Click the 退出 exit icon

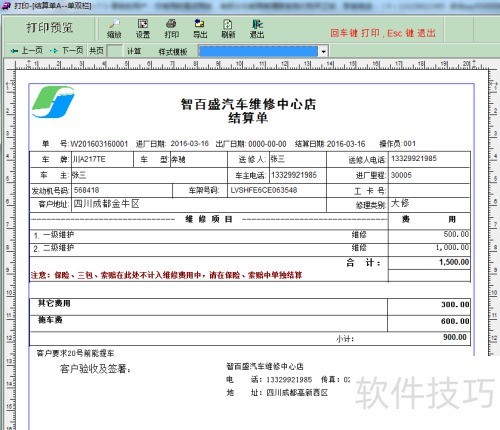pos(257,24)
